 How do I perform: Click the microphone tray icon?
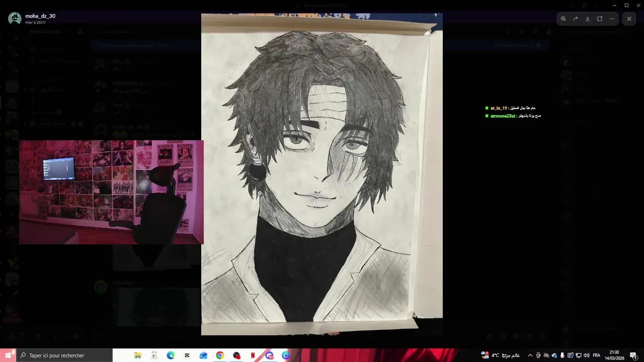point(562,355)
